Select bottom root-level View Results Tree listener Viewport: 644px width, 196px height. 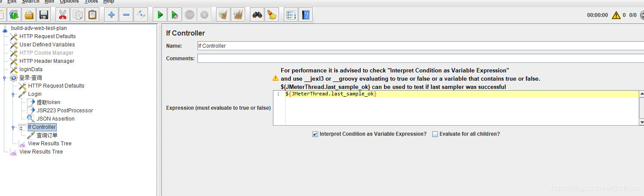41,152
